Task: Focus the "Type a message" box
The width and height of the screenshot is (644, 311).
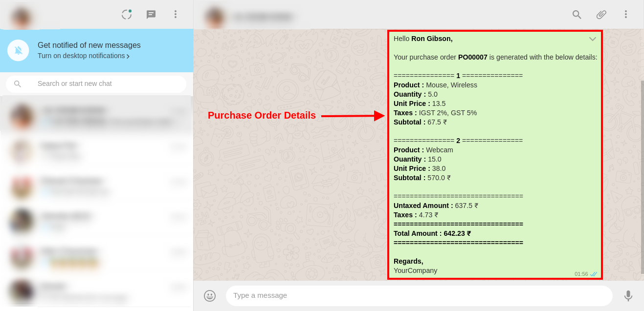Action: [x=419, y=295]
